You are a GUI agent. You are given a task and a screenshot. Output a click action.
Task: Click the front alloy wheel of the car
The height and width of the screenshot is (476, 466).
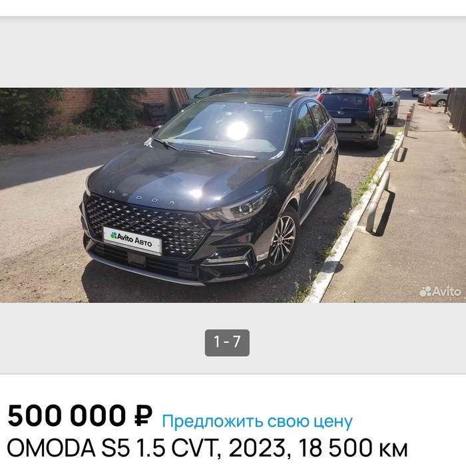[x=282, y=241]
